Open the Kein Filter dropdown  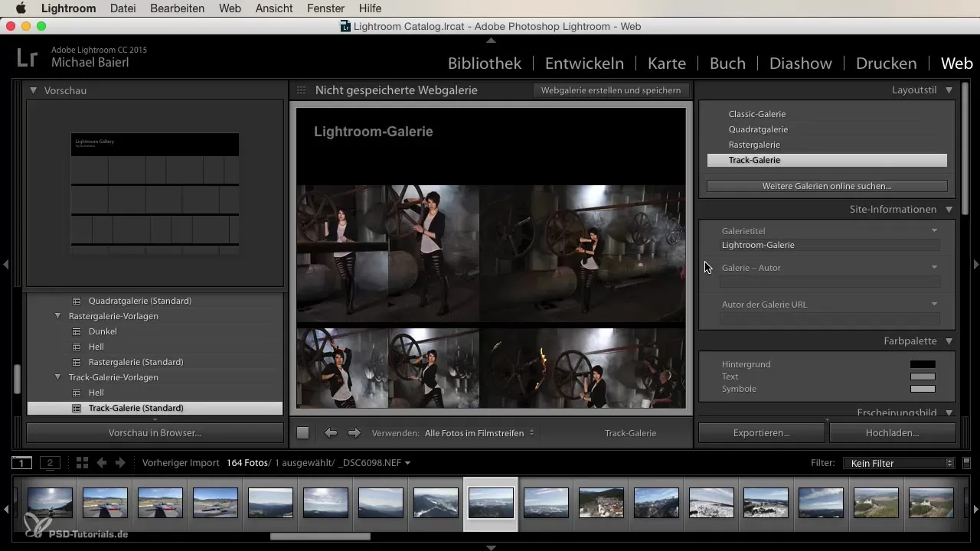point(898,463)
